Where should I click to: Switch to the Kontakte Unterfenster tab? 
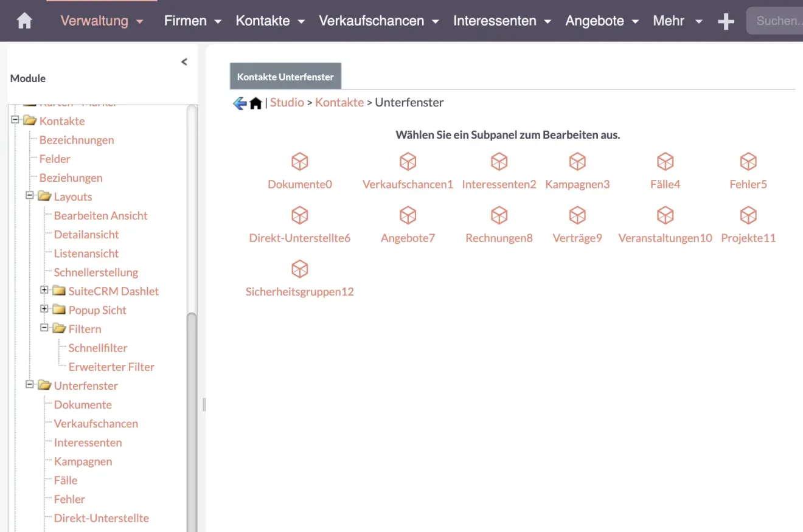(285, 77)
